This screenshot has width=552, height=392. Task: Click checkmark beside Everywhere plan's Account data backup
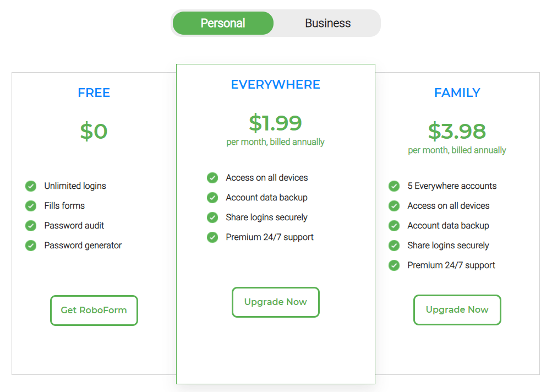(212, 198)
